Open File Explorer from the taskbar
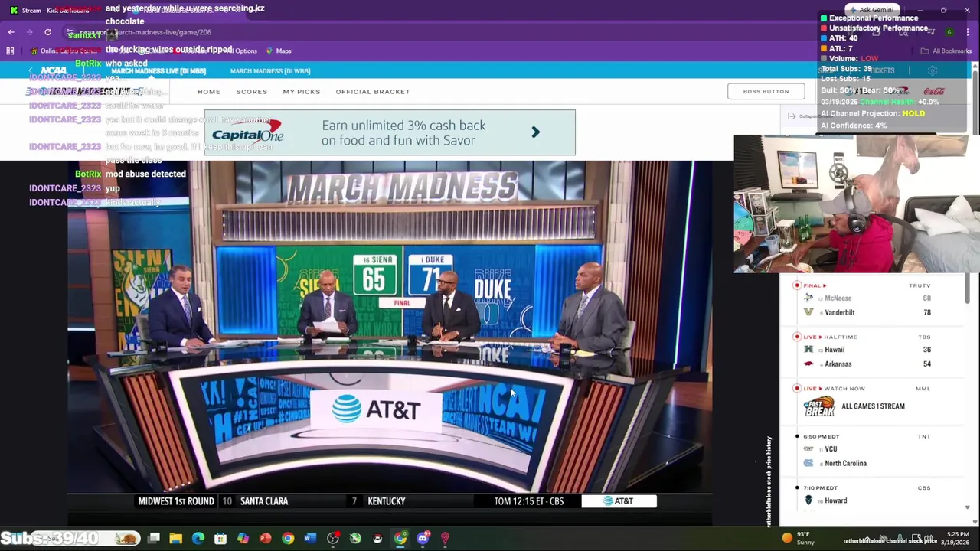This screenshot has height=551, width=980. click(x=176, y=539)
